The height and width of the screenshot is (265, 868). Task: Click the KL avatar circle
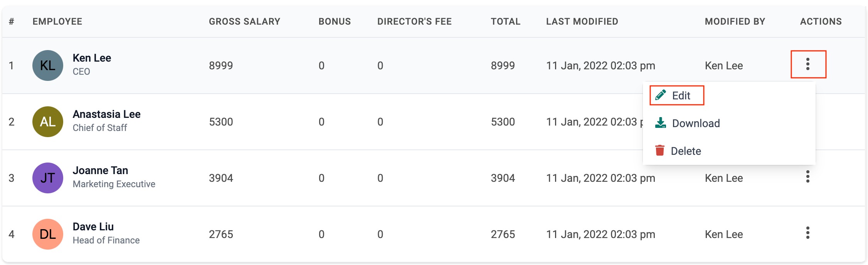click(x=48, y=65)
